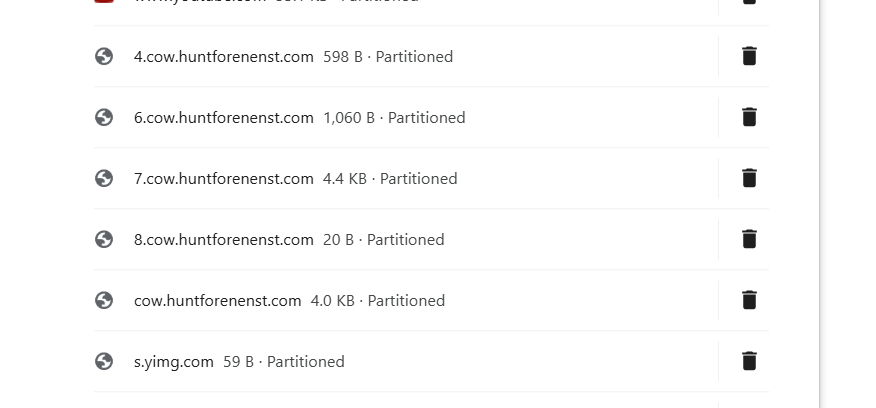Delete site data for 6.cow.huntforenenst.com
Image resolution: width=876 pixels, height=408 pixels.
point(749,117)
